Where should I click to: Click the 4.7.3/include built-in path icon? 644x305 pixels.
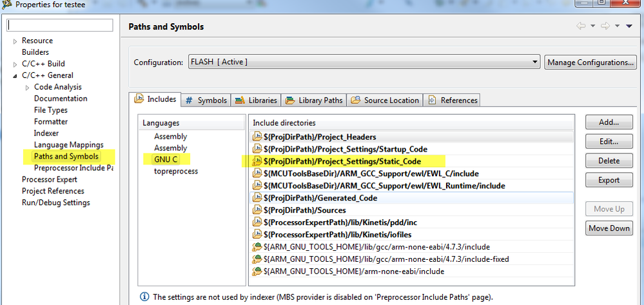(x=257, y=247)
